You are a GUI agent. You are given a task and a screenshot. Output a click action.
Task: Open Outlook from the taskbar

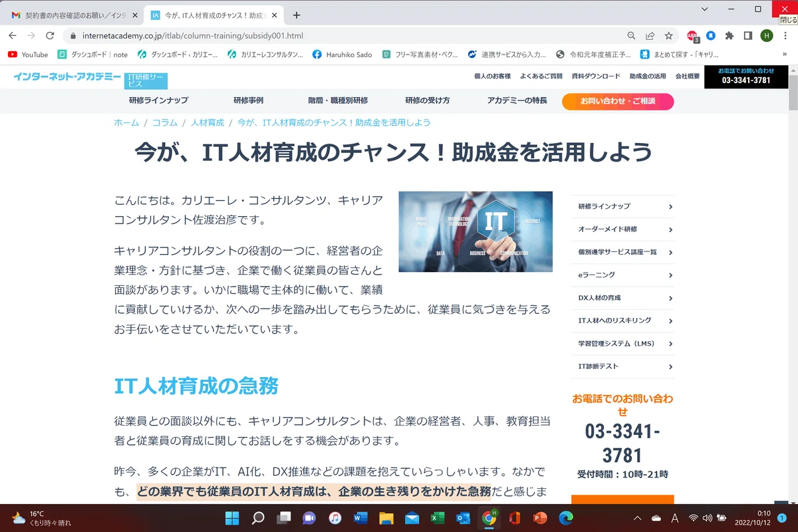tap(463, 517)
